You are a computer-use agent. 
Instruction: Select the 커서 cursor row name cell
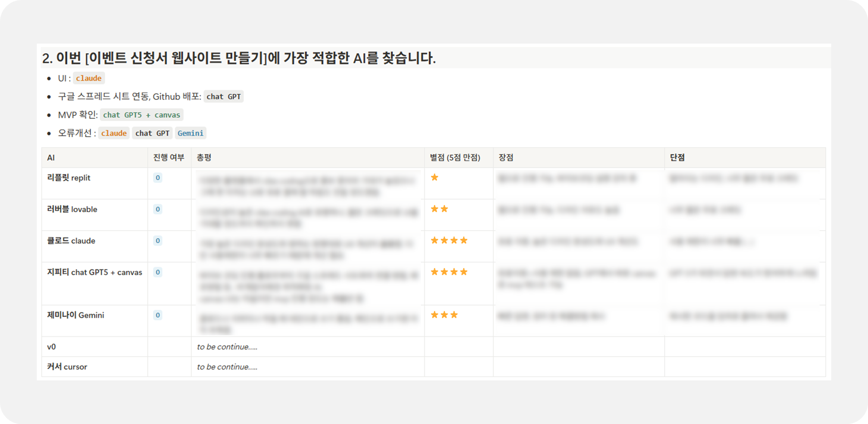click(x=67, y=367)
